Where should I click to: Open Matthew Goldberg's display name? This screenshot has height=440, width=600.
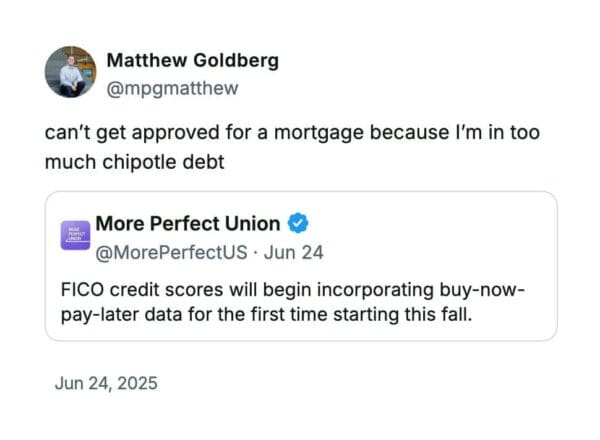[193, 60]
